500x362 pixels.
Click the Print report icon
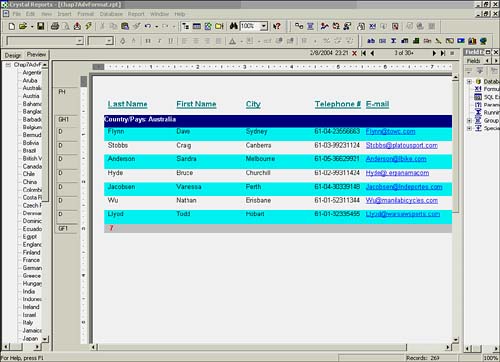55,26
